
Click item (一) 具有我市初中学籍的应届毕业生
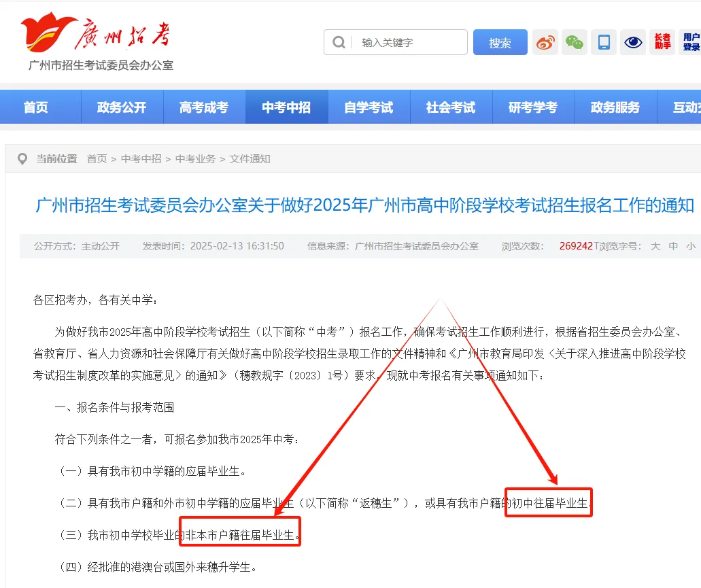pos(152,471)
